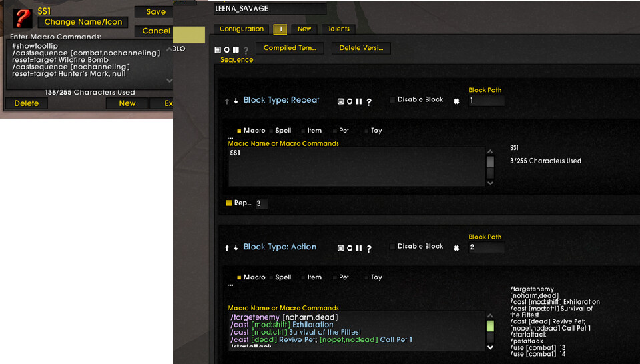Viewport: 640px width, 364px height.
Task: Click Block Path field showing 1
Action: click(487, 100)
